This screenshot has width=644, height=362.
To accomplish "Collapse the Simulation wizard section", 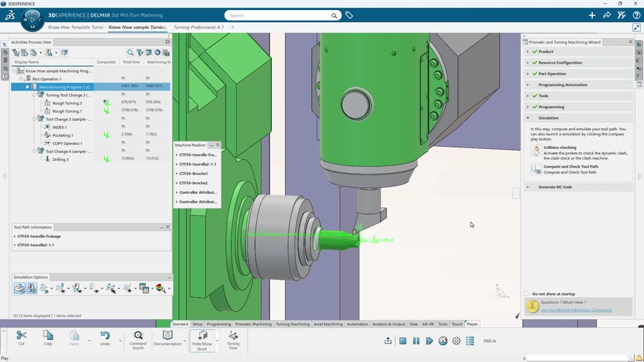I will pyautogui.click(x=528, y=118).
